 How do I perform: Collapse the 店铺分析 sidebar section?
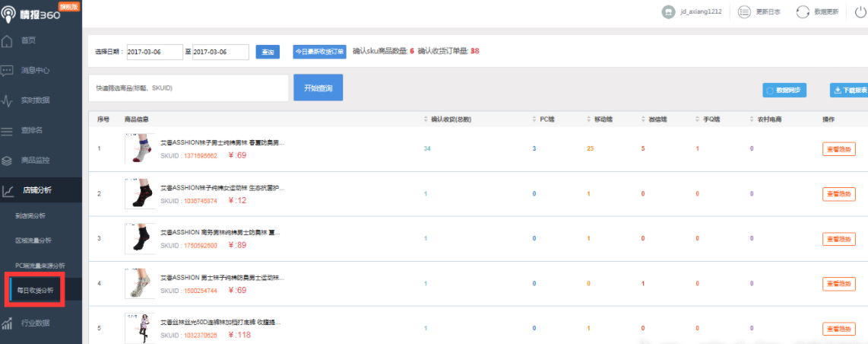[41, 190]
